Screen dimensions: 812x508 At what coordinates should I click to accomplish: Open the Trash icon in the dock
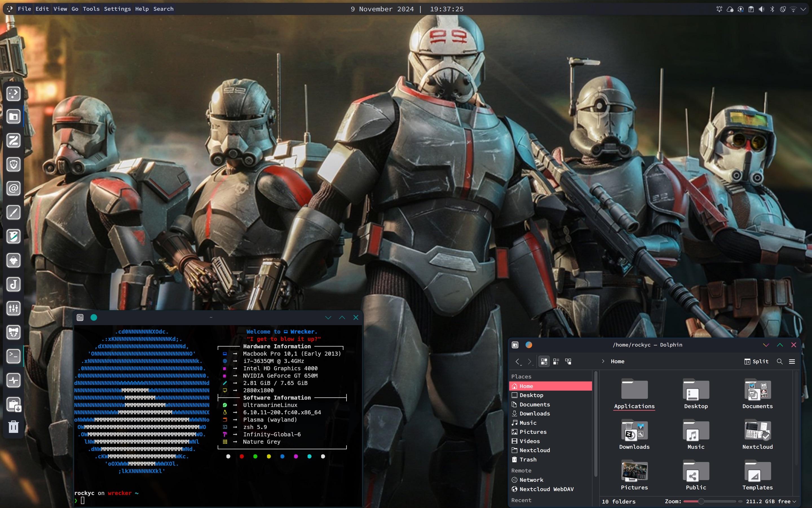tap(14, 427)
